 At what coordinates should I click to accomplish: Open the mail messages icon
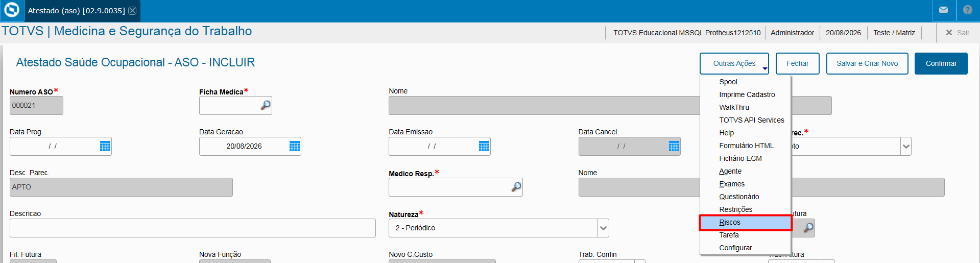[x=943, y=10]
